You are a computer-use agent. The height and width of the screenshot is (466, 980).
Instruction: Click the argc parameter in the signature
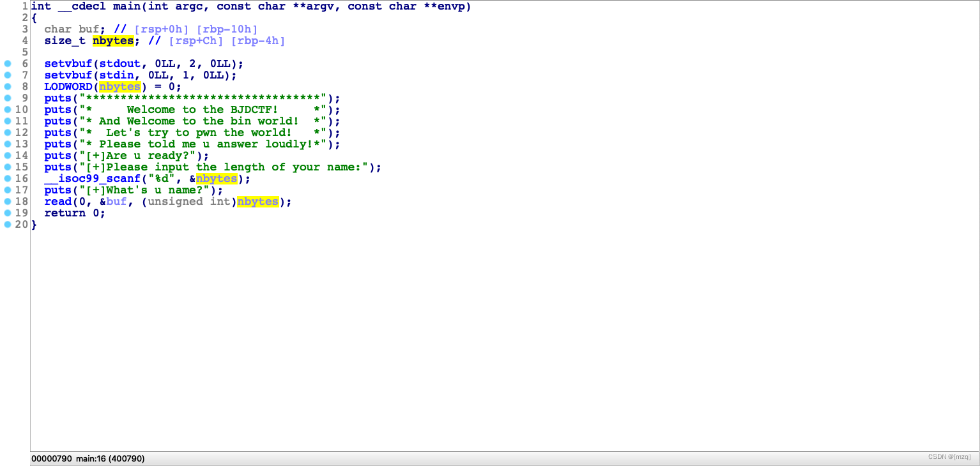click(x=189, y=6)
